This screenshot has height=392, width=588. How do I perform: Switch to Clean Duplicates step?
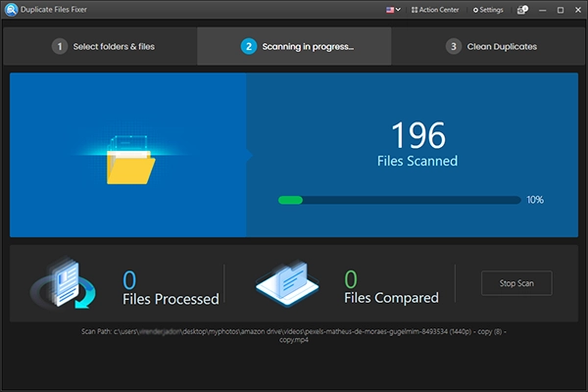click(x=488, y=46)
